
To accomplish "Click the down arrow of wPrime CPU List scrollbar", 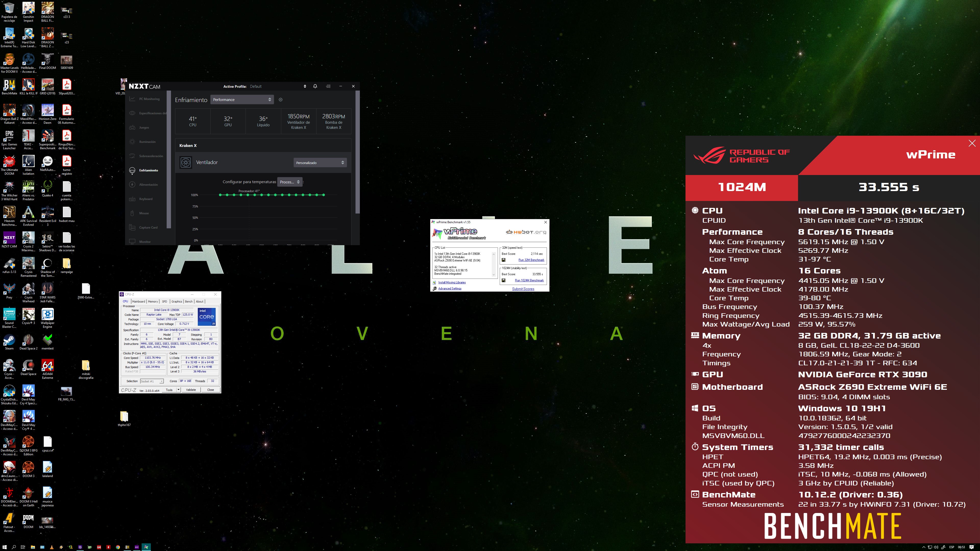I will coord(494,274).
